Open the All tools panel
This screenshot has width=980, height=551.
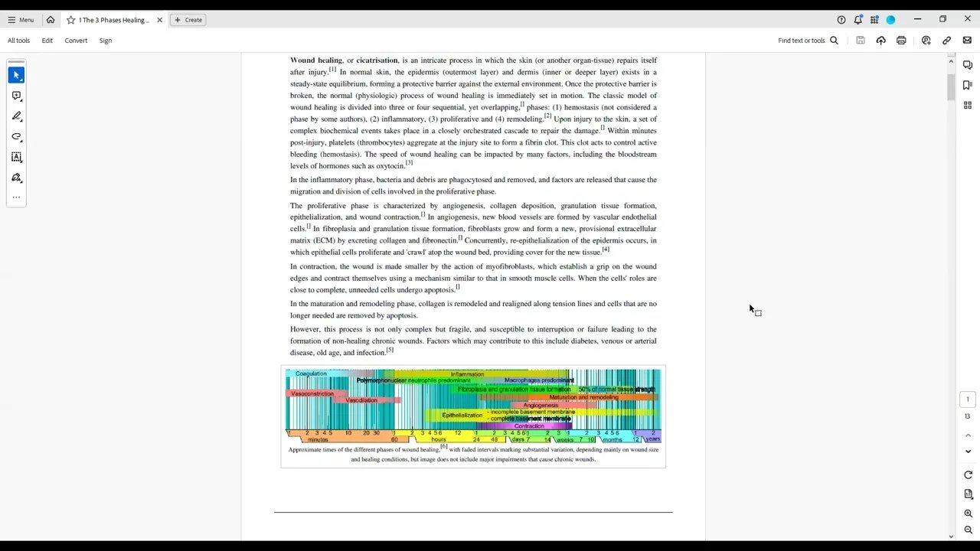pos(19,41)
